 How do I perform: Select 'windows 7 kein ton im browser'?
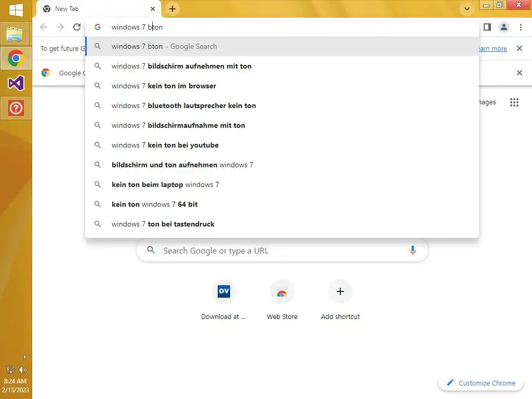282,86
